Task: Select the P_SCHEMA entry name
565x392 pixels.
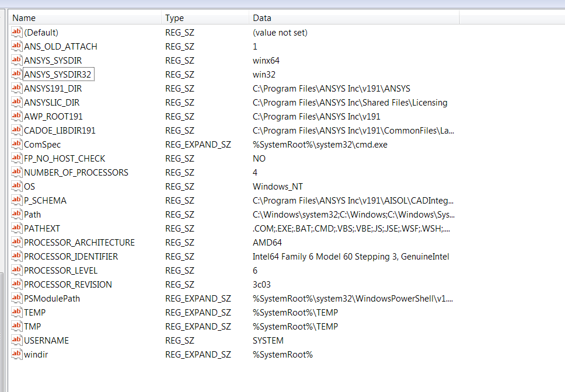Action: [45, 201]
